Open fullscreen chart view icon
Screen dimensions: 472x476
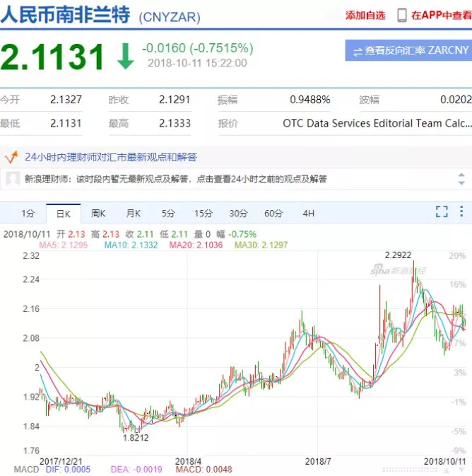pos(442,211)
